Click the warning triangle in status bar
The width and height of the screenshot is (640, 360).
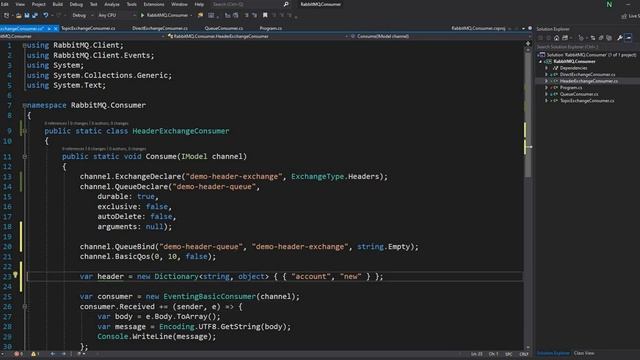click(33, 354)
